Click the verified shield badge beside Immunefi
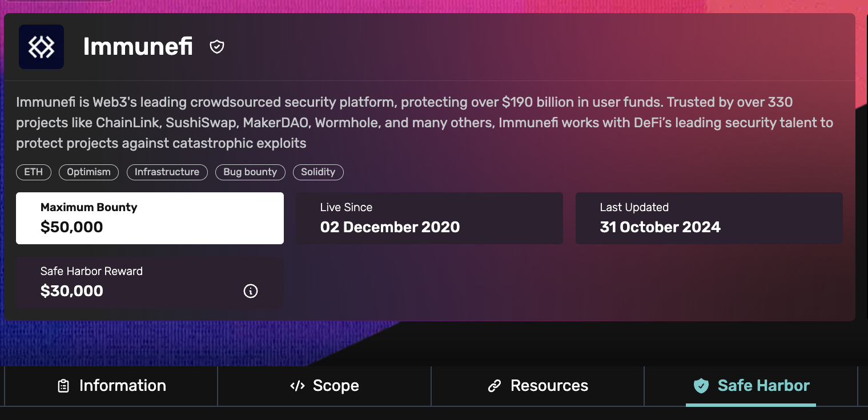This screenshot has height=420, width=868. point(217,47)
